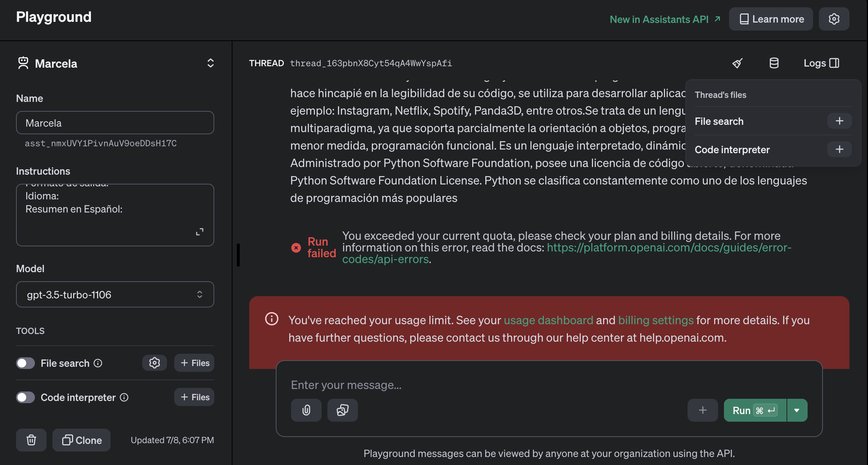The image size is (868, 465).
Task: Toggle the Code interpreter tool switch
Action: [x=25, y=397]
